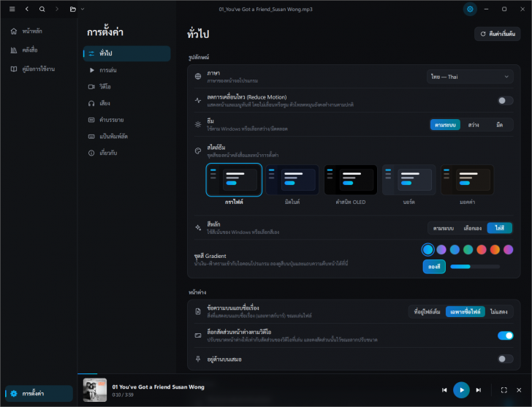Choose ที่อยู่ไฟล์เต็ม for the title bar text
Image resolution: width=532 pixels, height=407 pixels.
click(x=427, y=312)
